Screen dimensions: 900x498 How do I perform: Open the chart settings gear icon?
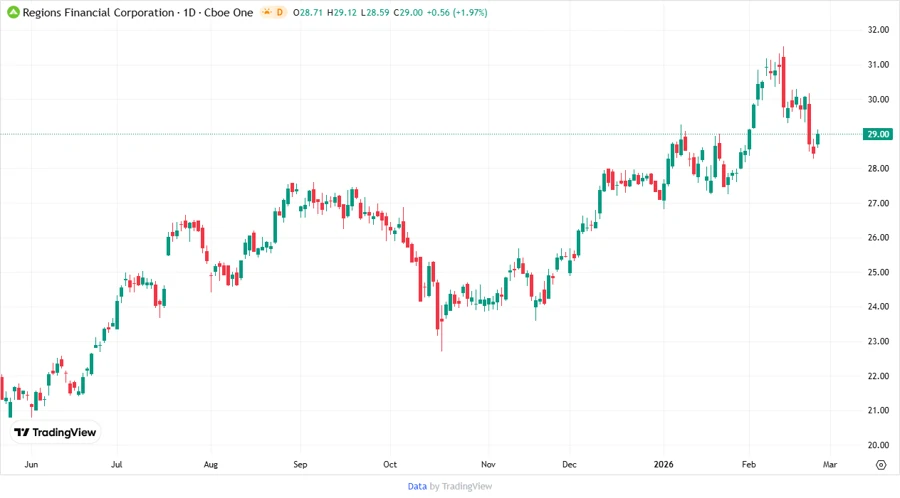point(881,465)
